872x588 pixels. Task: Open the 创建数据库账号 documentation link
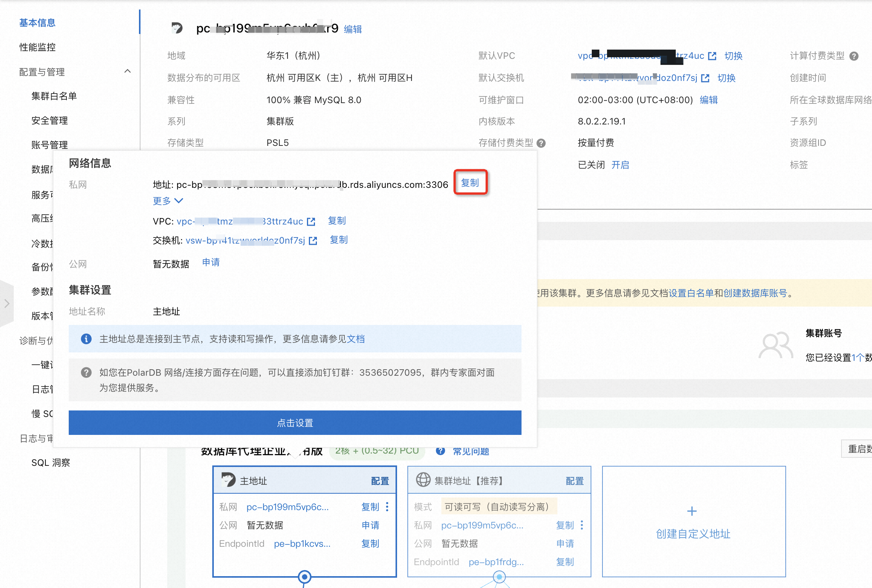(755, 293)
